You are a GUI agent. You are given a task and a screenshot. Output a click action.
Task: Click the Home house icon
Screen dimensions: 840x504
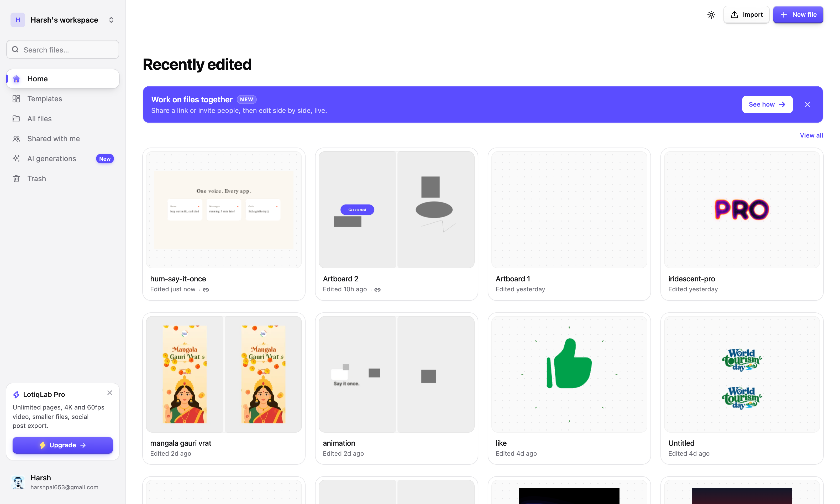tap(16, 79)
